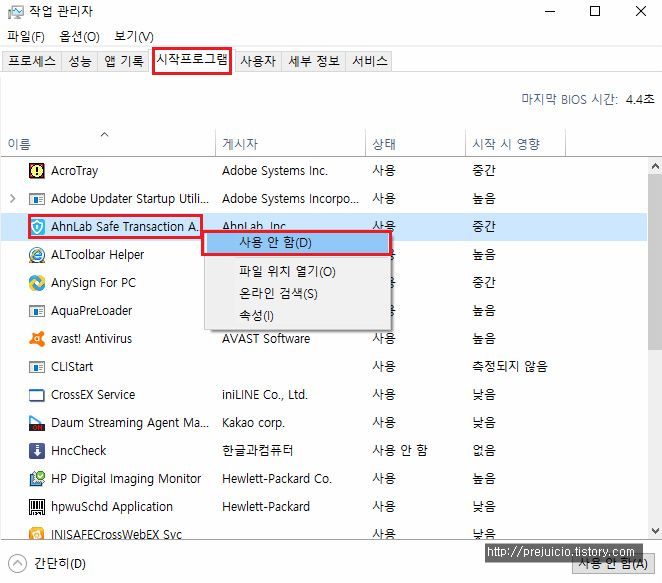Click the HncCheck download icon
This screenshot has width=662, height=583.
(37, 451)
